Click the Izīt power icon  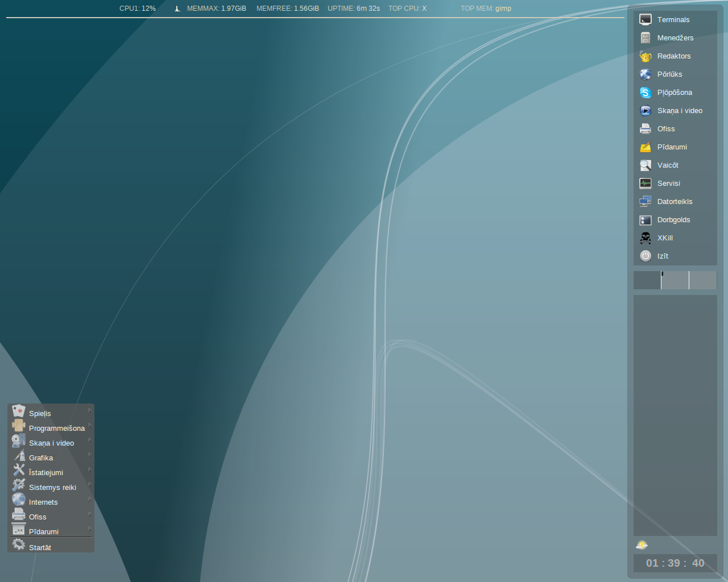tap(646, 256)
